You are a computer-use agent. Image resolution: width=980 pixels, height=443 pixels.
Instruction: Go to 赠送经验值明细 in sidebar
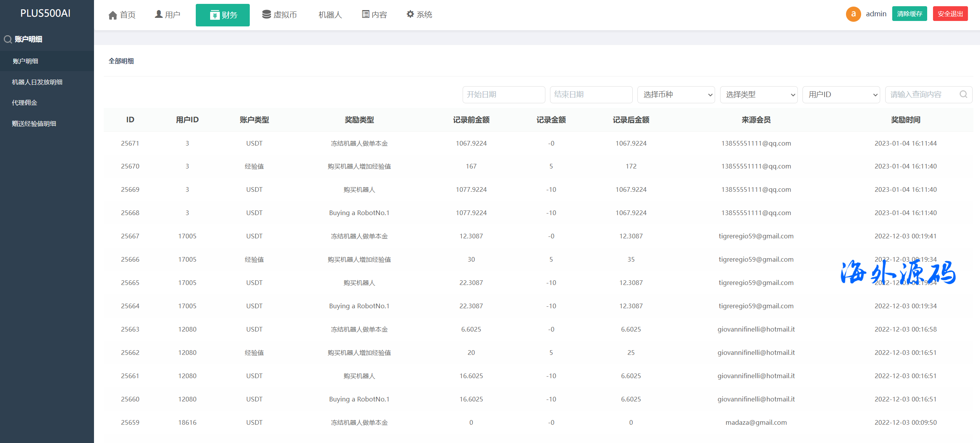point(34,123)
